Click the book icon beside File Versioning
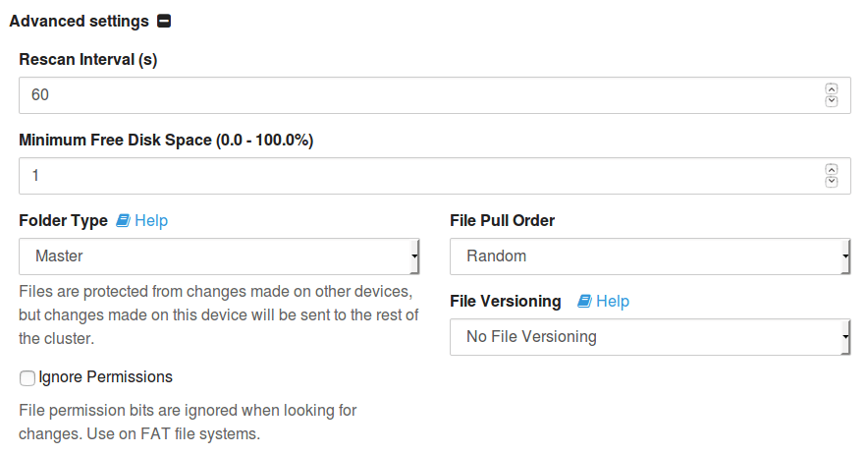Screen dimensions: 868x455 click(584, 302)
